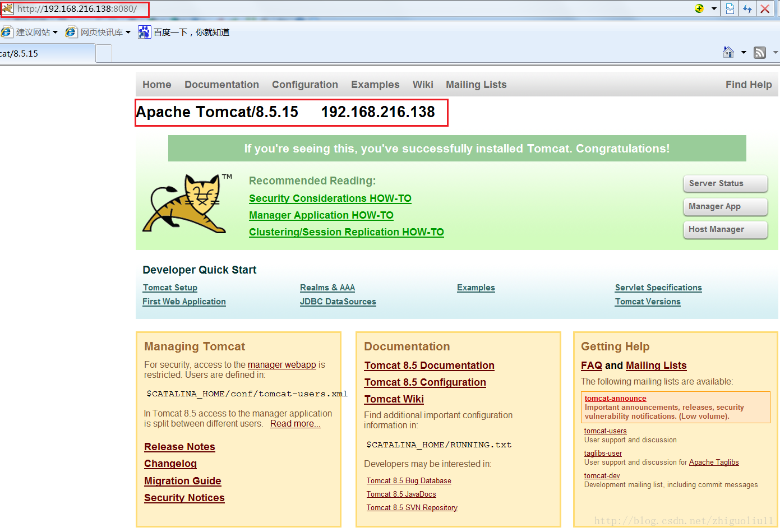Click the green security shield icon
Viewport: 780px width, 532px height.
tap(699, 8)
